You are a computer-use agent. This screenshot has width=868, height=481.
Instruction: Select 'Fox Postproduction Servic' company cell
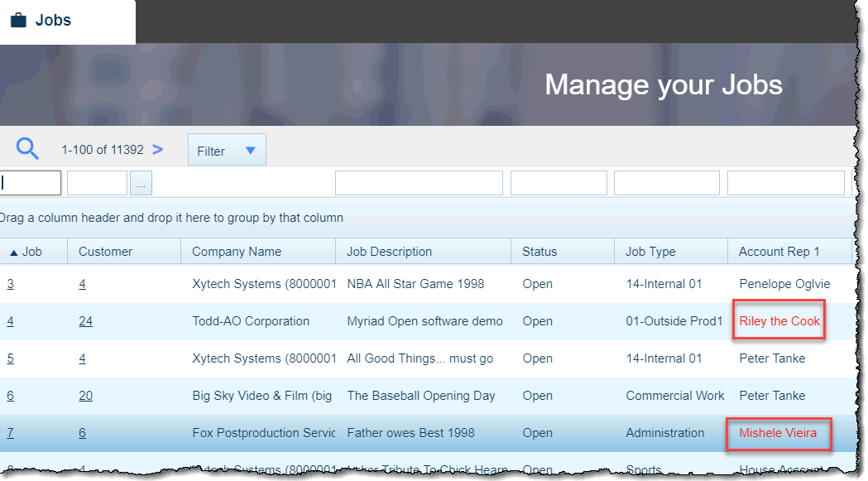click(x=263, y=433)
